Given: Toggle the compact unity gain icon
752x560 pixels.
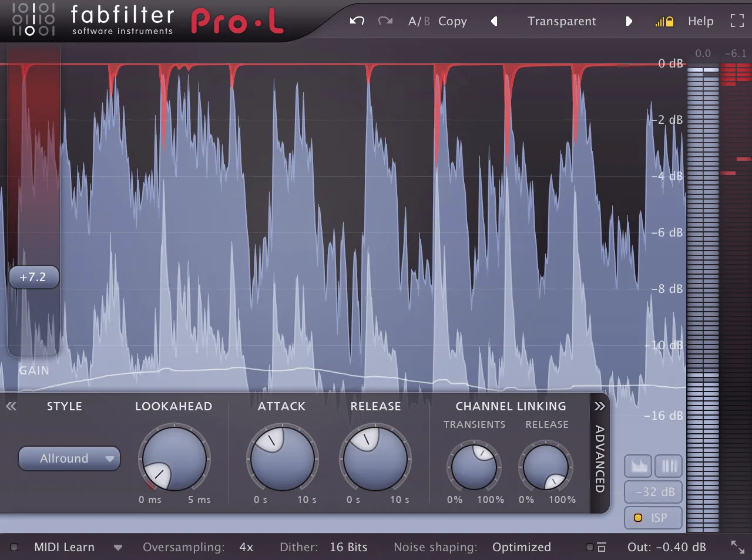Looking at the screenshot, I should (x=596, y=547).
